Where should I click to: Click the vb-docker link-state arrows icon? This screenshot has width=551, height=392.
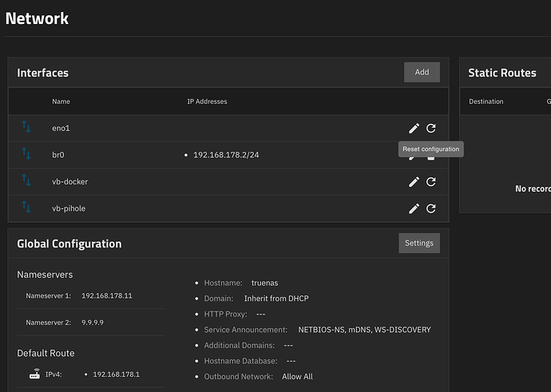(x=26, y=180)
